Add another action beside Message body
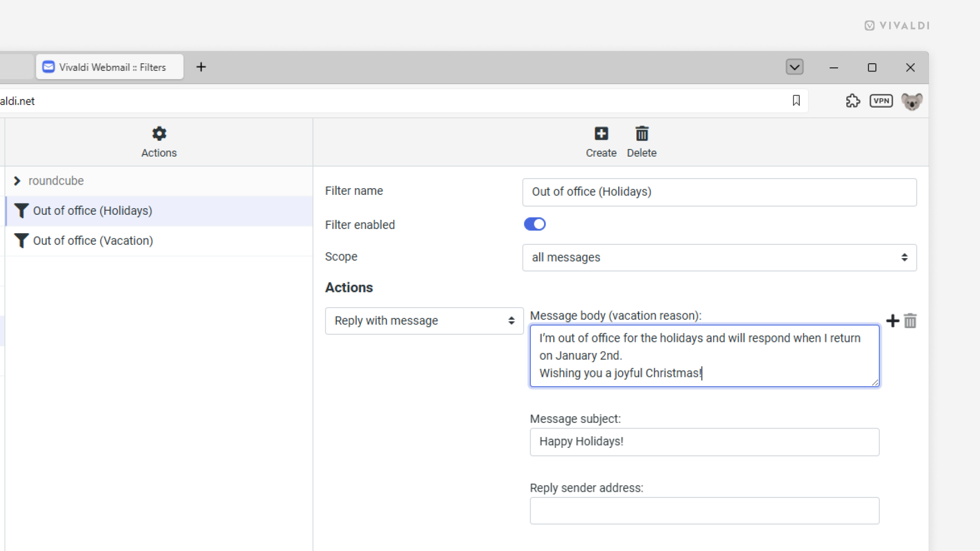 [x=893, y=321]
